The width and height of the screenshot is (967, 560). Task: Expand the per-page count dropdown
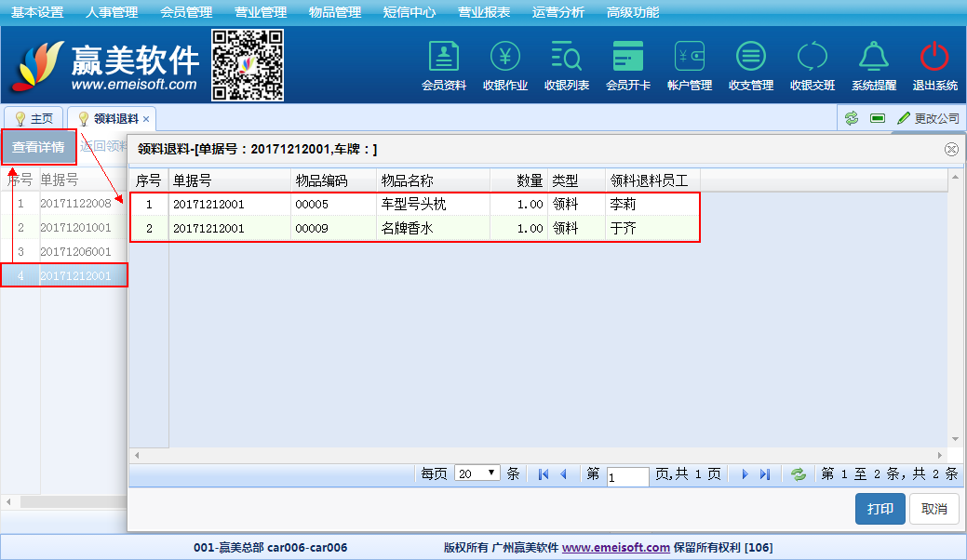[x=478, y=473]
